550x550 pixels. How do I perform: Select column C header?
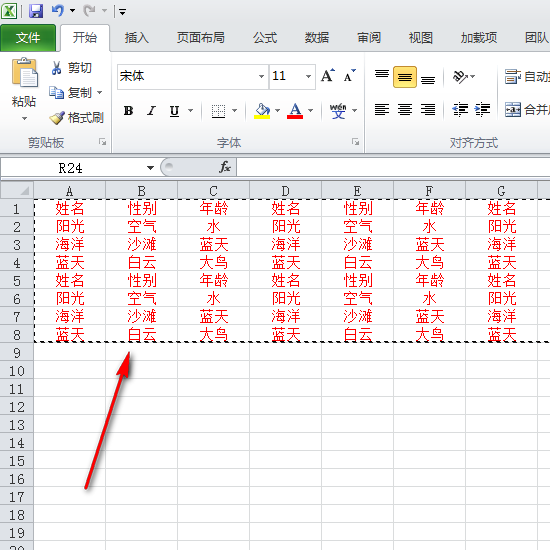[214, 191]
